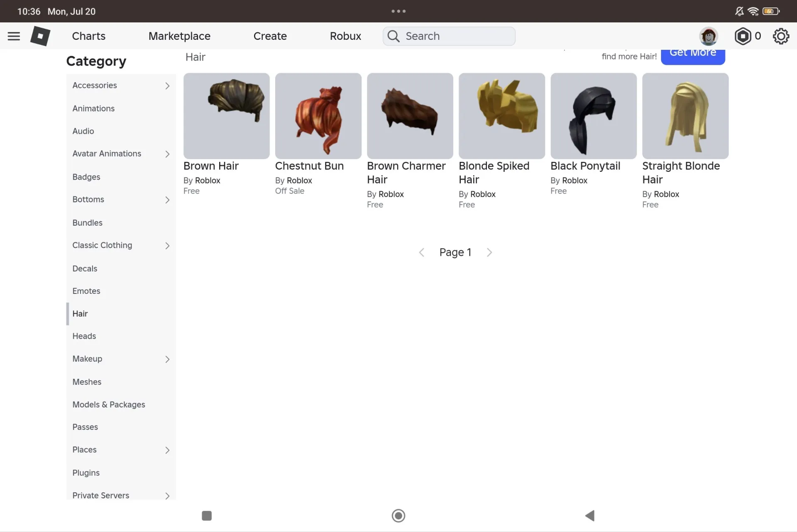
Task: Open the settings gear icon
Action: point(781,36)
